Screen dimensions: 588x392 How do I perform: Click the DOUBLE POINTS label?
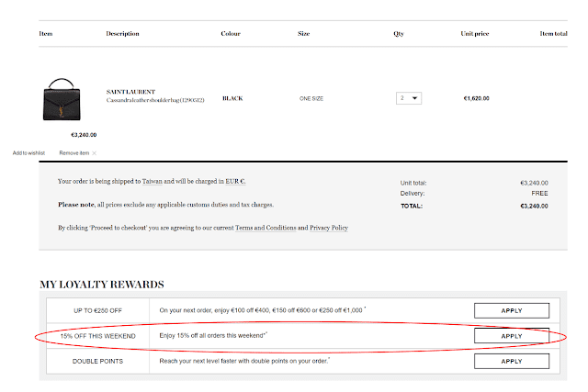tap(98, 362)
